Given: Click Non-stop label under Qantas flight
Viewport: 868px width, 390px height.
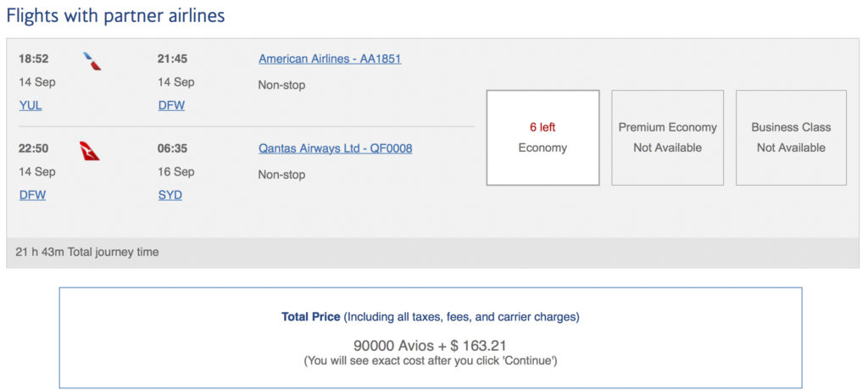Looking at the screenshot, I should point(281,175).
